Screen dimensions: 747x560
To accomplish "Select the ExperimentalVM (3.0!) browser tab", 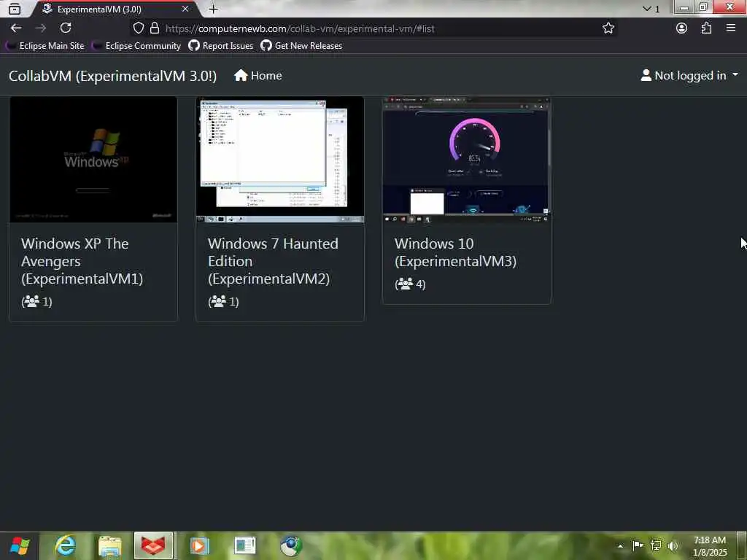I will [115, 9].
